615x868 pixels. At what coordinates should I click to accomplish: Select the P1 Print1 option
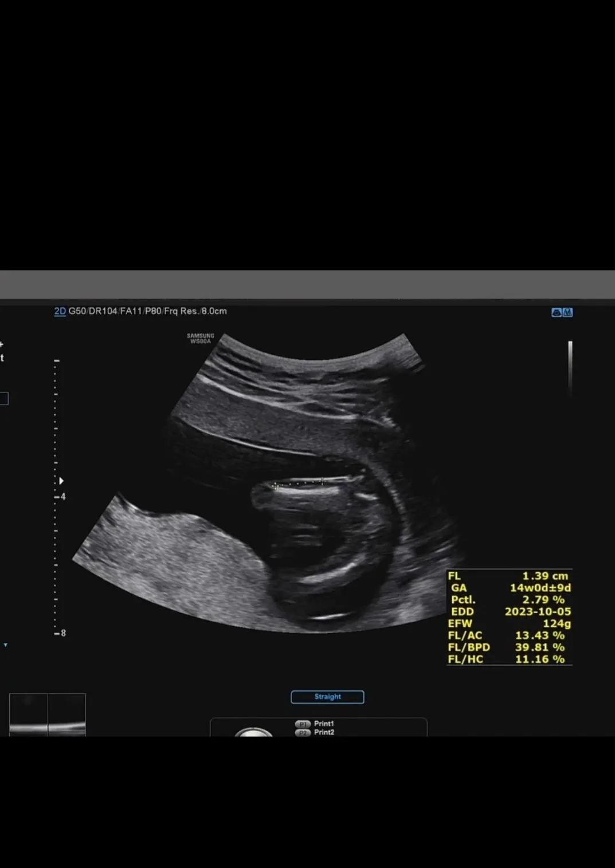pyautogui.click(x=315, y=724)
